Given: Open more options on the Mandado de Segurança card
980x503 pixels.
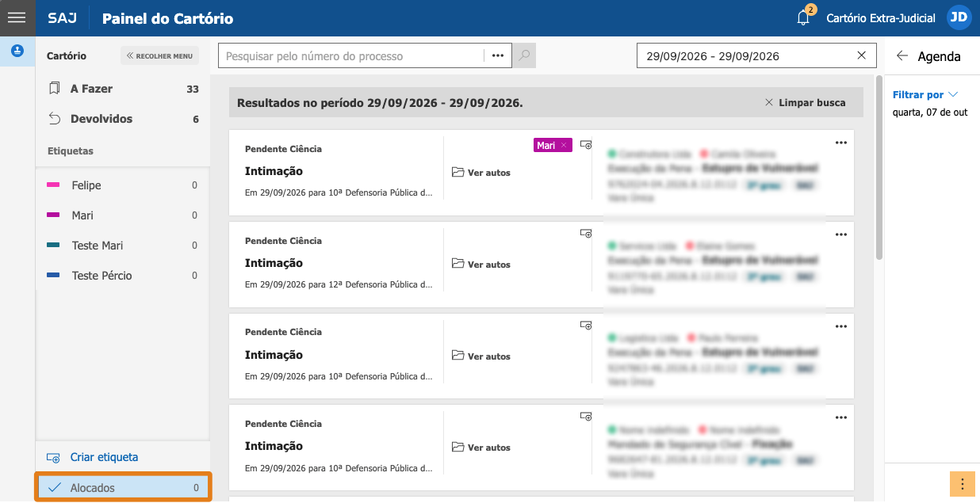Looking at the screenshot, I should pyautogui.click(x=841, y=417).
